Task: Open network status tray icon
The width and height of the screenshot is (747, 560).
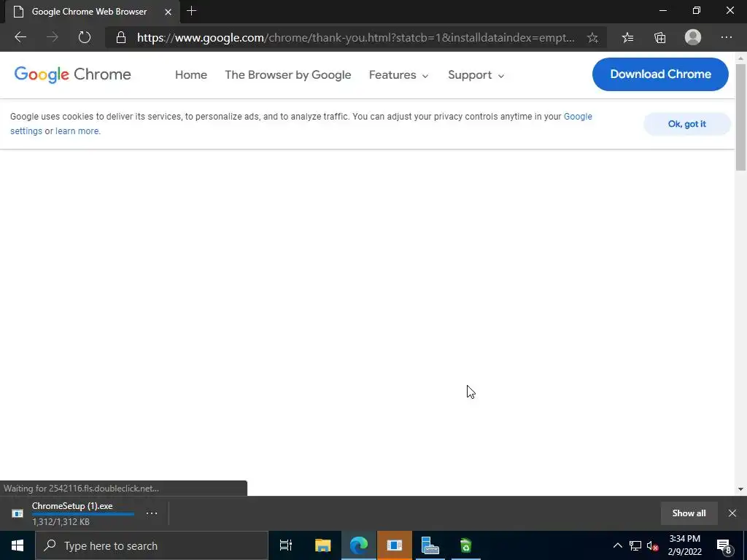Action: coord(635,545)
